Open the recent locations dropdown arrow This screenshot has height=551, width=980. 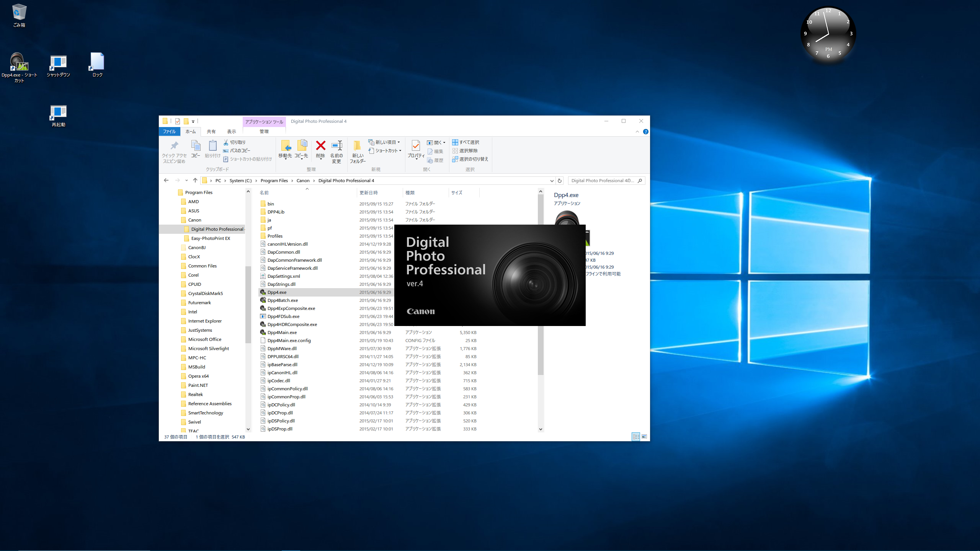pos(186,181)
